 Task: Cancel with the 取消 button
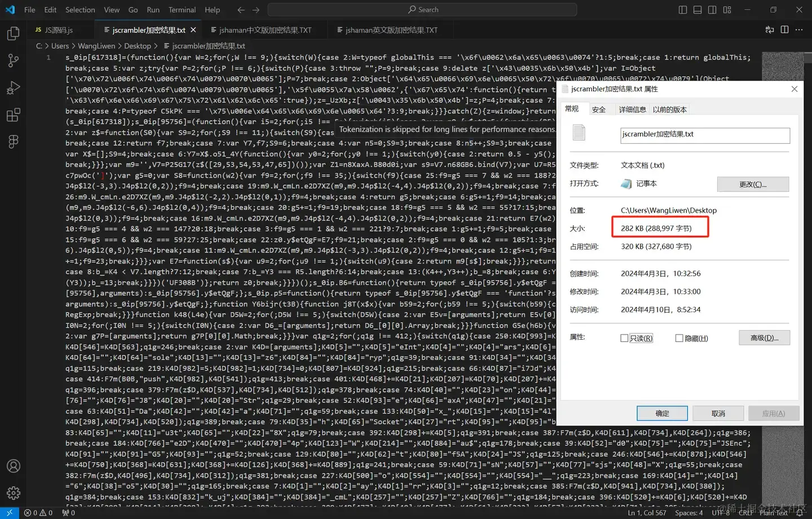[718, 413]
